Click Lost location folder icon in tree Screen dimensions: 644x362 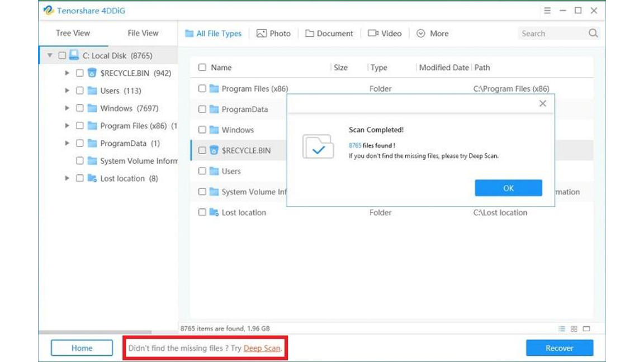point(92,178)
